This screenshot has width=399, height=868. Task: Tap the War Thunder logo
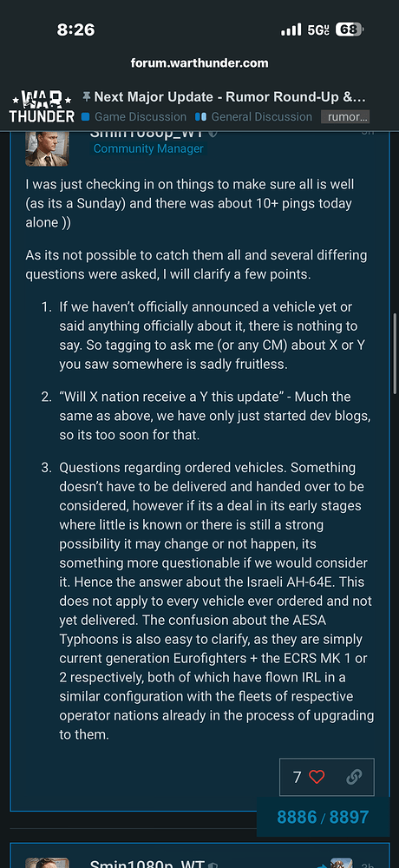42,106
